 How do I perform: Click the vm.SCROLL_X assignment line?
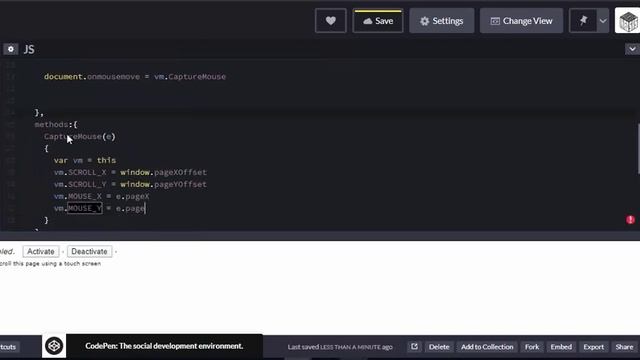pos(130,172)
